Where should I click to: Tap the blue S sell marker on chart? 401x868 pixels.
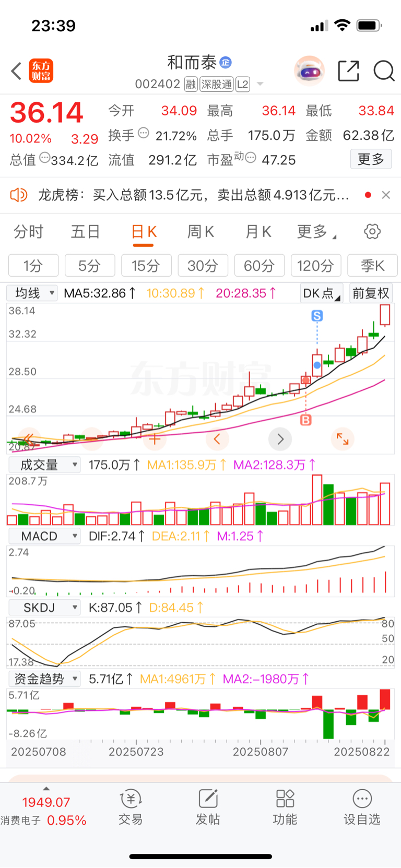pyautogui.click(x=317, y=316)
